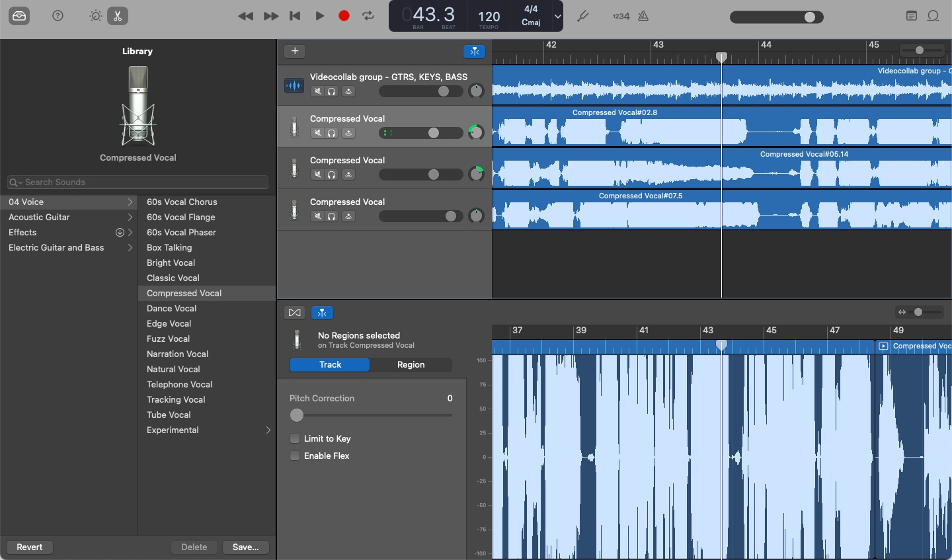The height and width of the screenshot is (560, 952).
Task: Toggle the Editors scissors button
Action: point(118,16)
